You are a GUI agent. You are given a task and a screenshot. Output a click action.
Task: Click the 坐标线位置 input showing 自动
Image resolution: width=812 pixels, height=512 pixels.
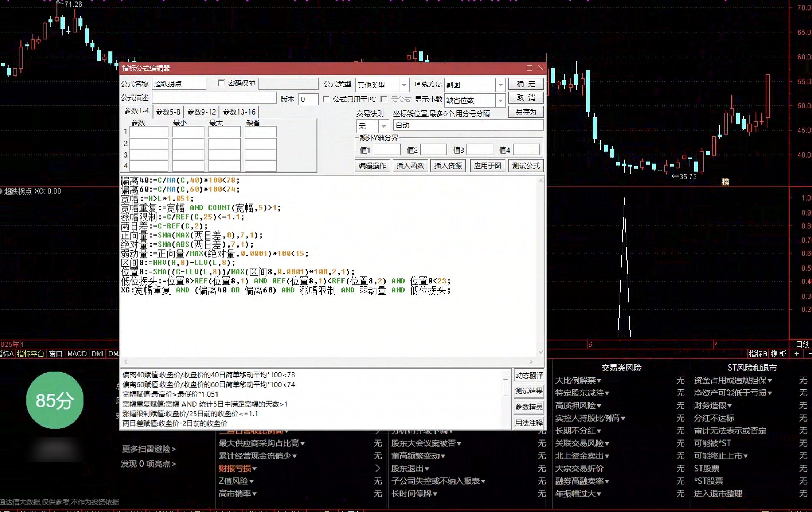(x=468, y=125)
